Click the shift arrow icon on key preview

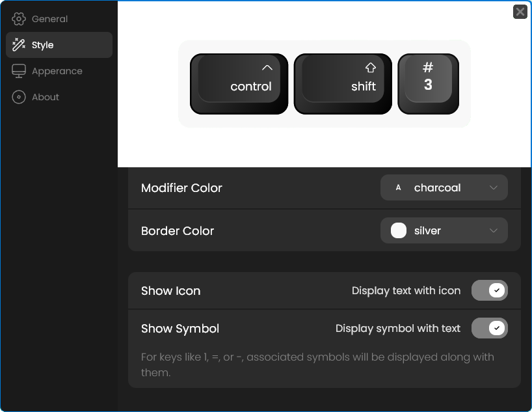(x=371, y=68)
